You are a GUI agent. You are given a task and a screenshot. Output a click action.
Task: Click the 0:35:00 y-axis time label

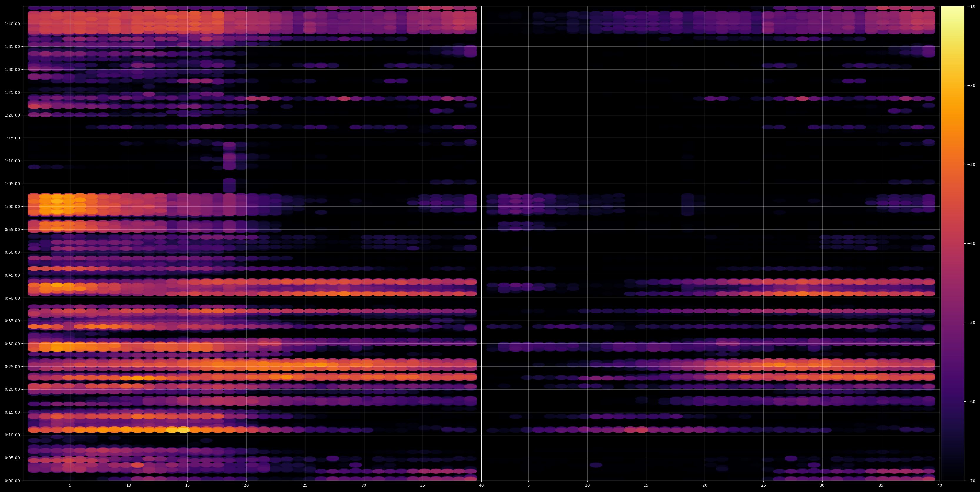[12, 321]
